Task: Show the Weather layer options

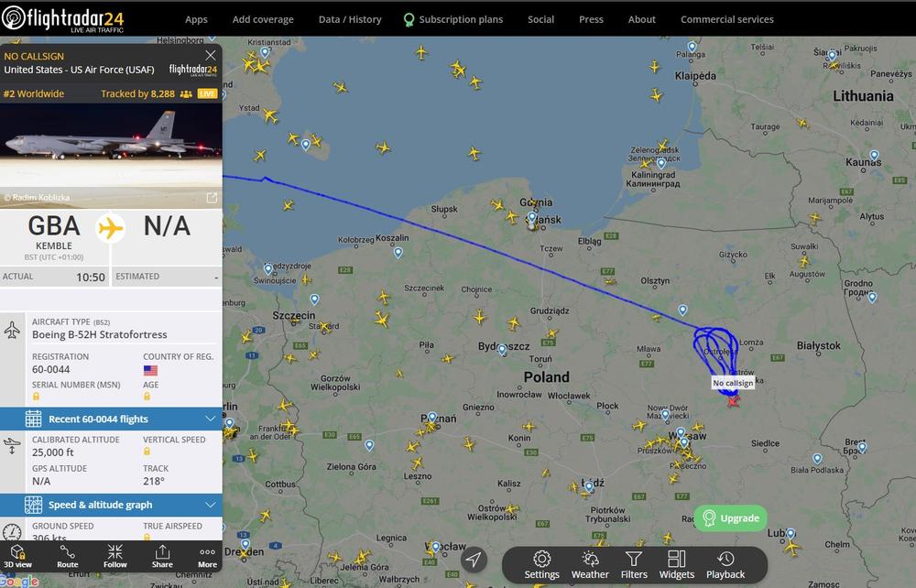Action: (x=589, y=564)
